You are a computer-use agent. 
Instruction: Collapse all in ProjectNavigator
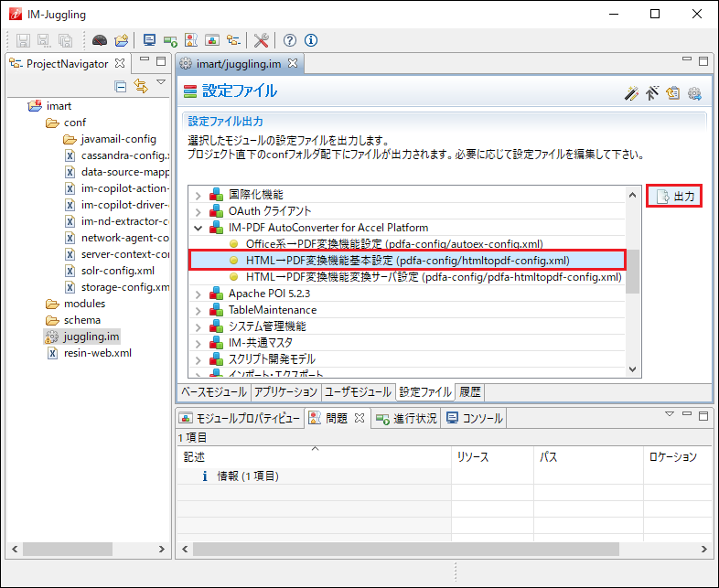click(x=121, y=86)
